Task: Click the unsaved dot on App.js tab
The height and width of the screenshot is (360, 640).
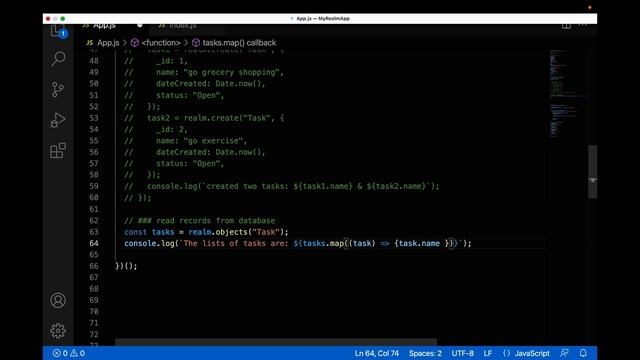Action: click(x=140, y=25)
